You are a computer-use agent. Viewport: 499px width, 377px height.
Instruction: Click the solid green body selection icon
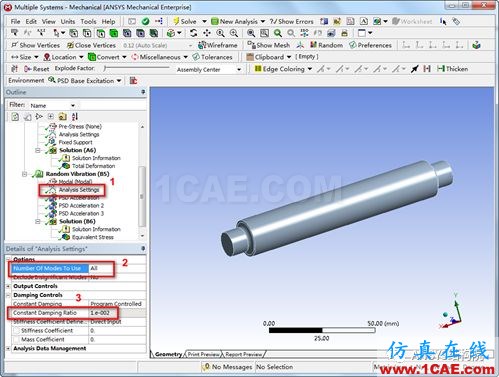point(114,33)
